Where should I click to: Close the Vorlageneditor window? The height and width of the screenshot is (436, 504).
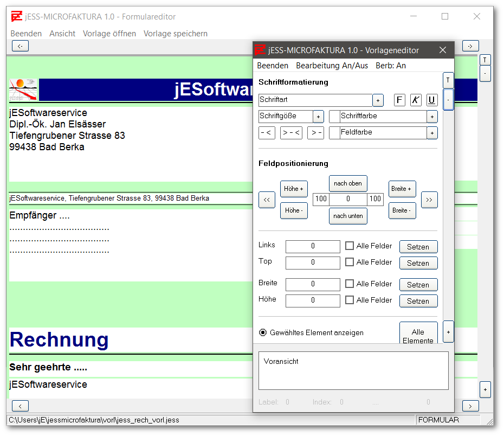(x=443, y=50)
